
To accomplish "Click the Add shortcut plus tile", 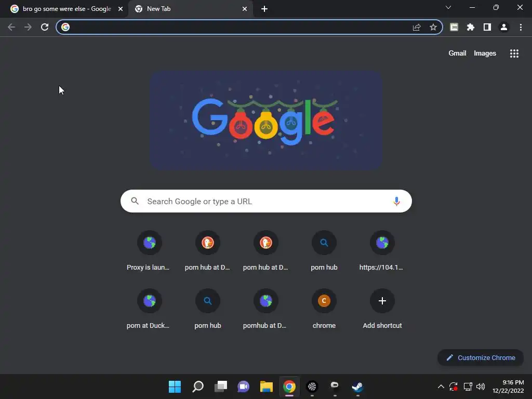I will (x=382, y=309).
